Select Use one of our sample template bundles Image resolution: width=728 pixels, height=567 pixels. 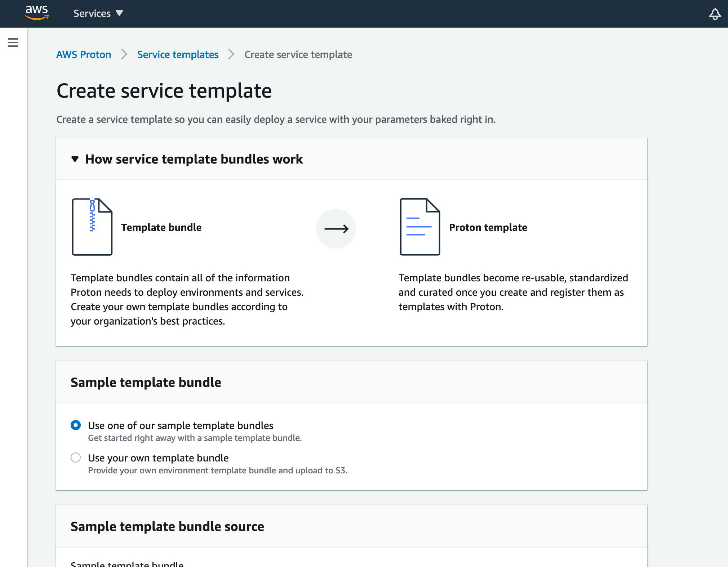(76, 425)
